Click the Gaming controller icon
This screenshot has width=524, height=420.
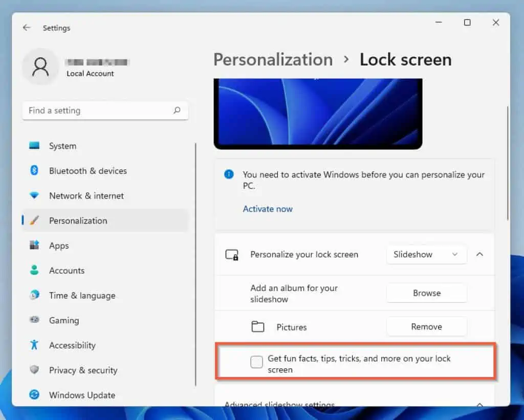pyautogui.click(x=34, y=320)
